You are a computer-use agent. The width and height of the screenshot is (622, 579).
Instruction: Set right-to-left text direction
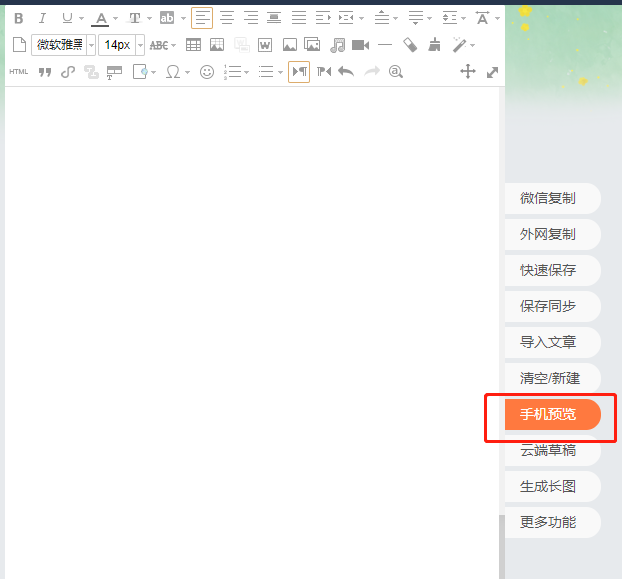point(324,72)
